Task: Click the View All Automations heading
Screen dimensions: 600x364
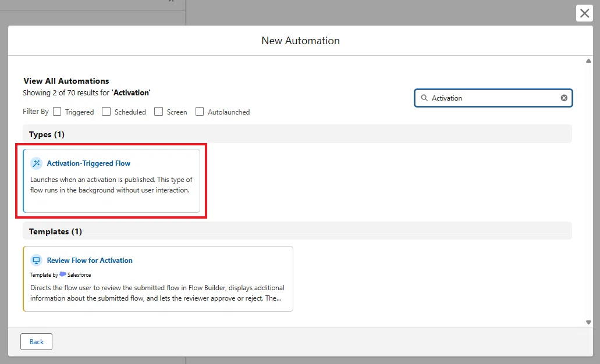Action: click(66, 81)
